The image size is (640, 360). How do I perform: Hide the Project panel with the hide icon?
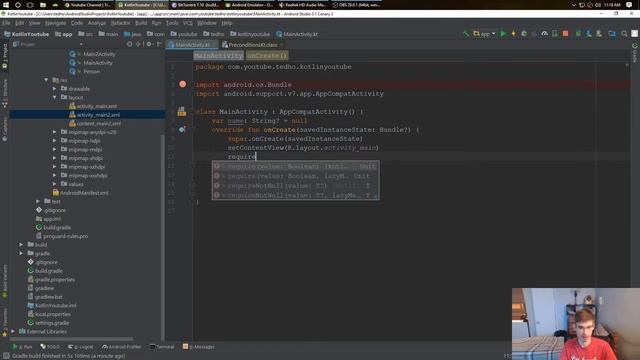[x=159, y=44]
